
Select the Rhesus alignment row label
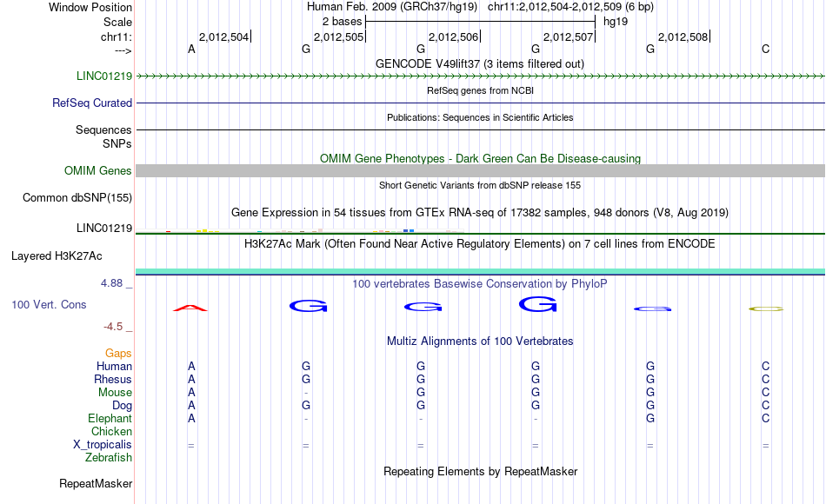(x=113, y=379)
